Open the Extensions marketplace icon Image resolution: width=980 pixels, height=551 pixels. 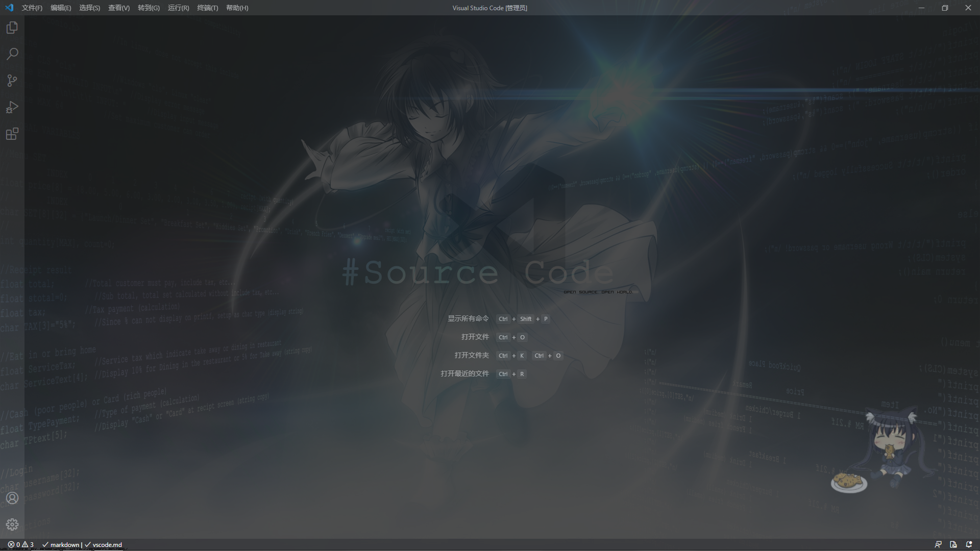(12, 134)
